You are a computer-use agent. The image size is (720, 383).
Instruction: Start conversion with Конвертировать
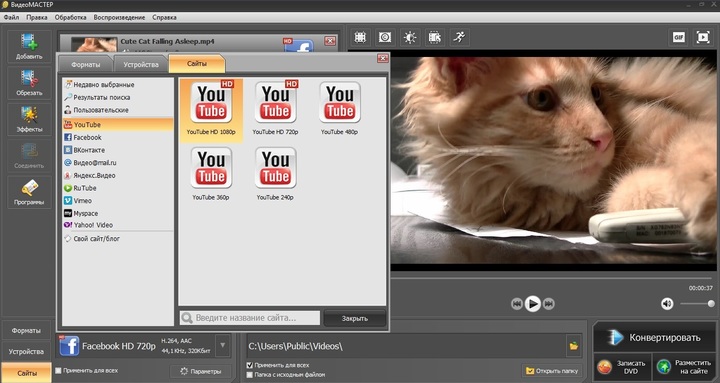click(654, 338)
